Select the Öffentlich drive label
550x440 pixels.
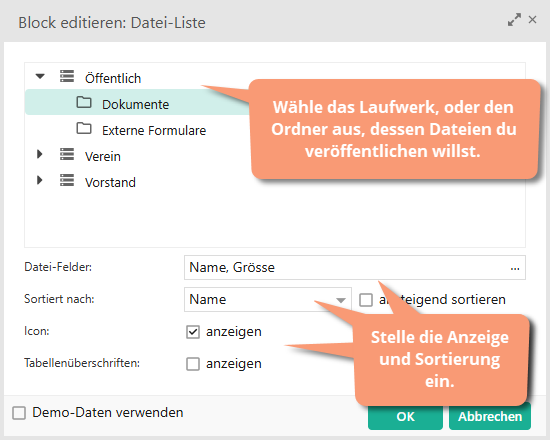pos(113,78)
